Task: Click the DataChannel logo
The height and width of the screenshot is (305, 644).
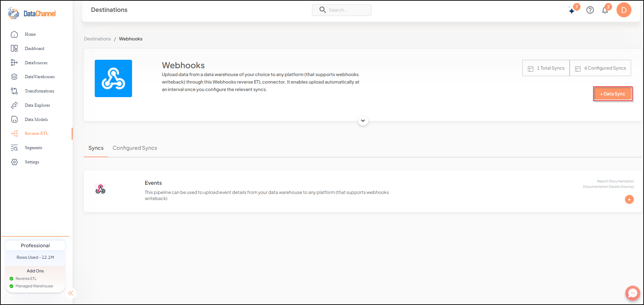Action: 32,13
